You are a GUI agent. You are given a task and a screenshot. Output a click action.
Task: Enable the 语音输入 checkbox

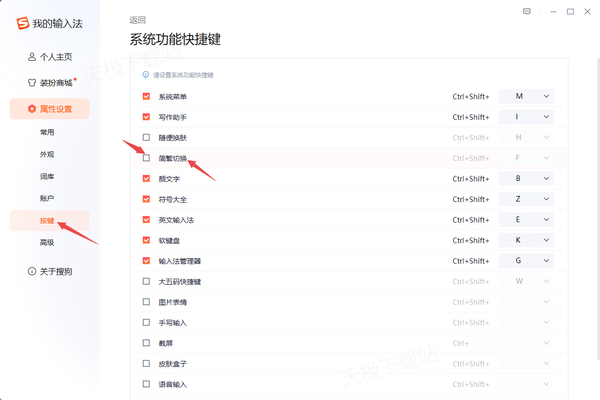(x=146, y=384)
